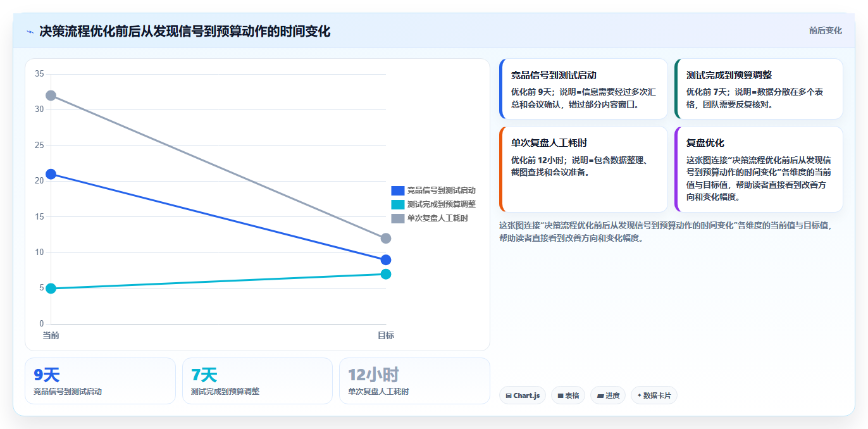868x429 pixels.
Task: Toggle the cyan 测试完成到预算调整 legend swatch
Action: pyautogui.click(x=397, y=204)
